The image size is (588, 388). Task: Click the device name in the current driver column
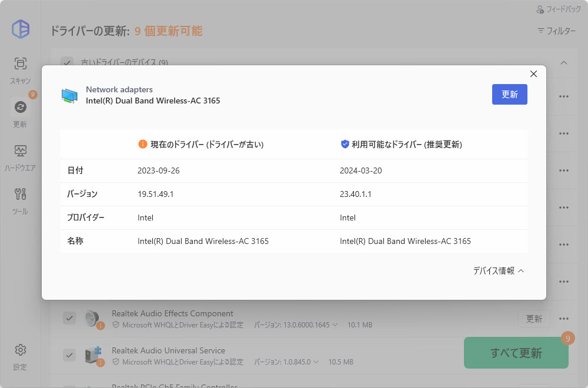click(203, 241)
